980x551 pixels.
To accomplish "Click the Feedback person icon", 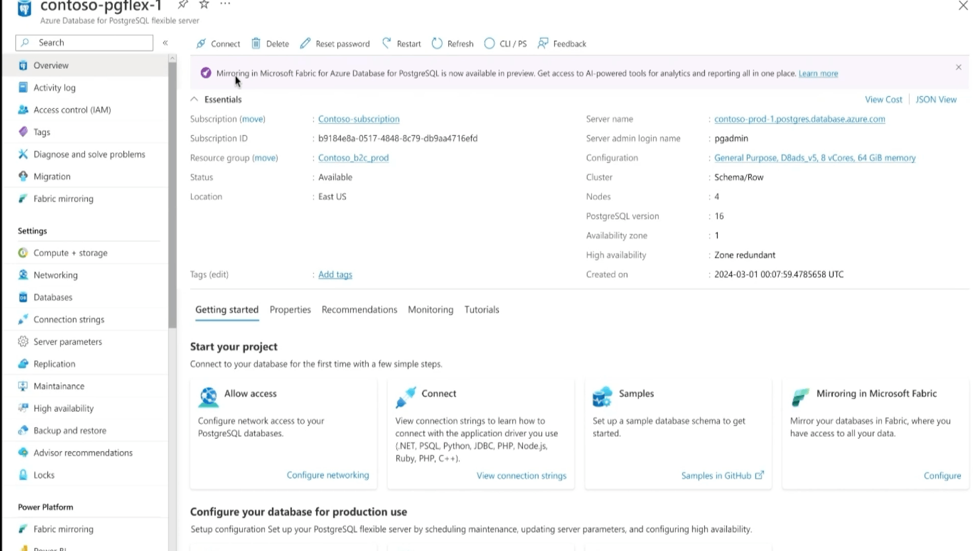I will click(543, 43).
